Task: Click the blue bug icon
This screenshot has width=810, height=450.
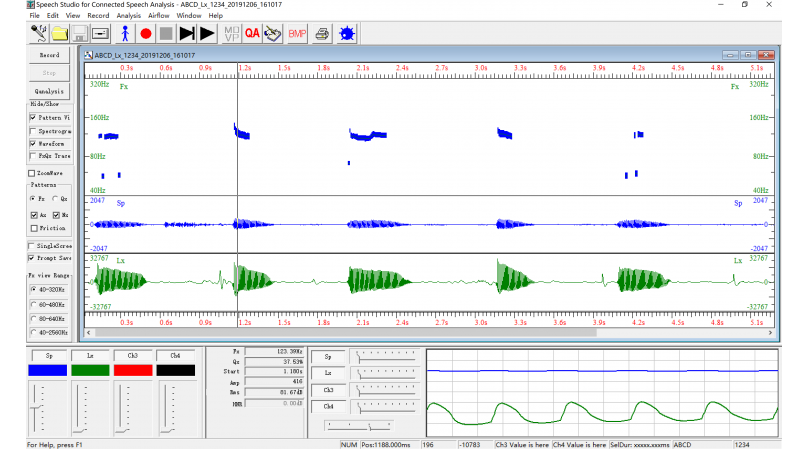Action: 347,33
